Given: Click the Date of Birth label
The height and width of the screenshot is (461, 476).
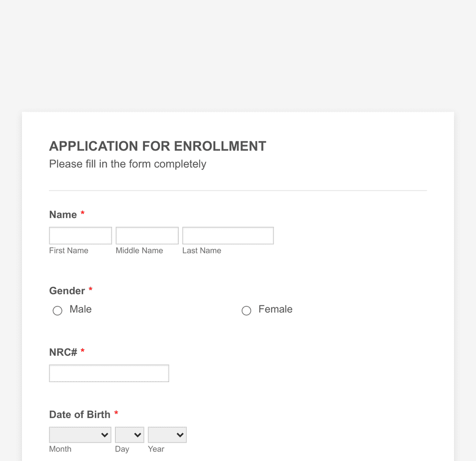Looking at the screenshot, I should [80, 414].
